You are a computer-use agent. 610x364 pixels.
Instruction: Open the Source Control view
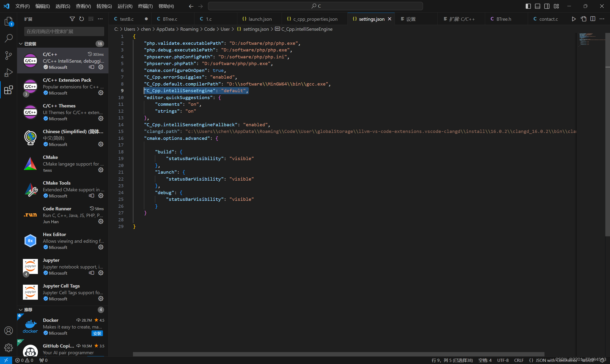click(8, 56)
